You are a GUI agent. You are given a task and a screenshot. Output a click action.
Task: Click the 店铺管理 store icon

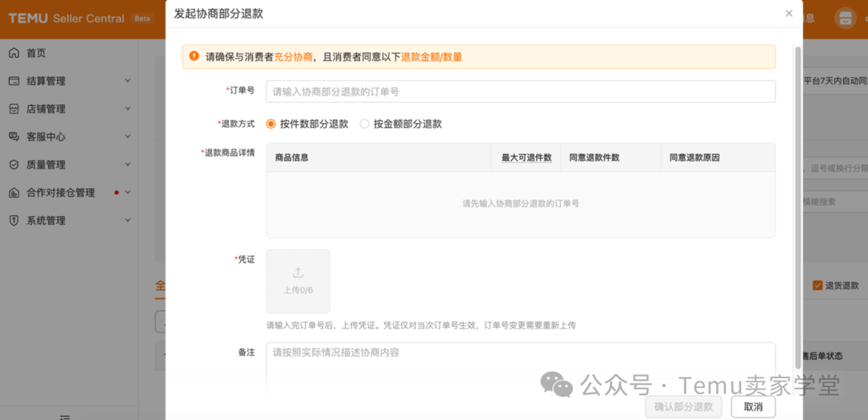[x=14, y=109]
